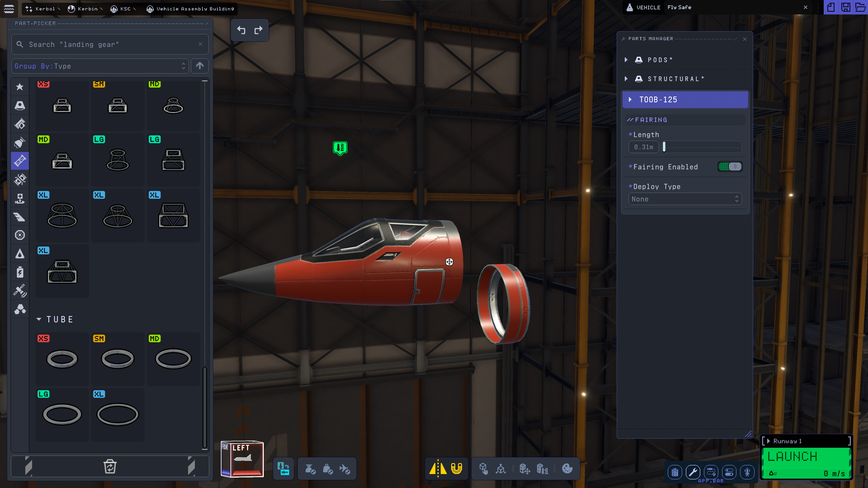This screenshot has height=488, width=868.
Task: Select the Communication satellite category icon
Action: [x=20, y=291]
